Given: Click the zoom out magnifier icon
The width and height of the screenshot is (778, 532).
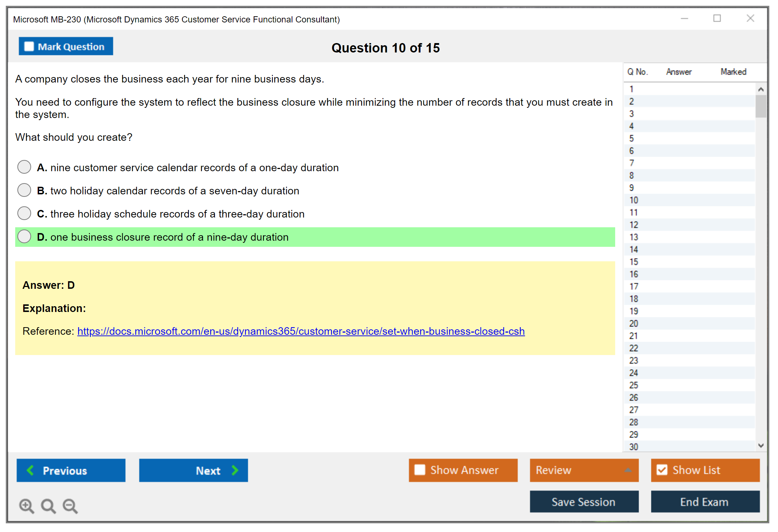Looking at the screenshot, I should [x=70, y=506].
